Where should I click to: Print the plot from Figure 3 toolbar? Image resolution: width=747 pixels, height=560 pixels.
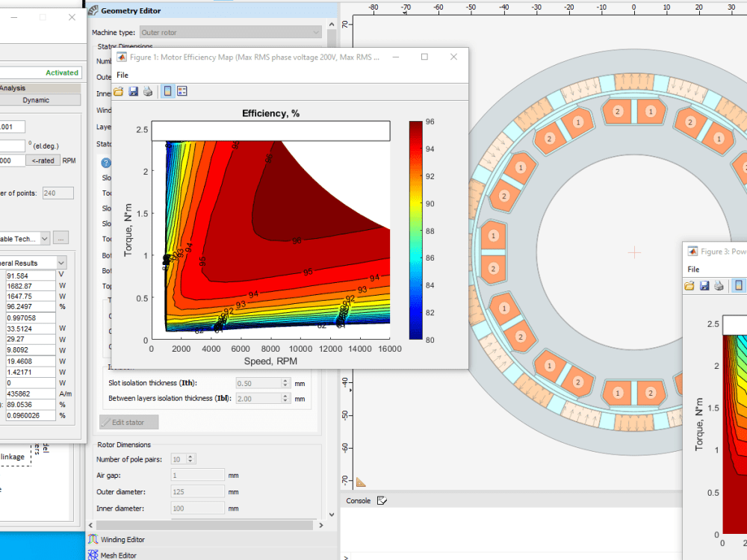pyautogui.click(x=719, y=285)
